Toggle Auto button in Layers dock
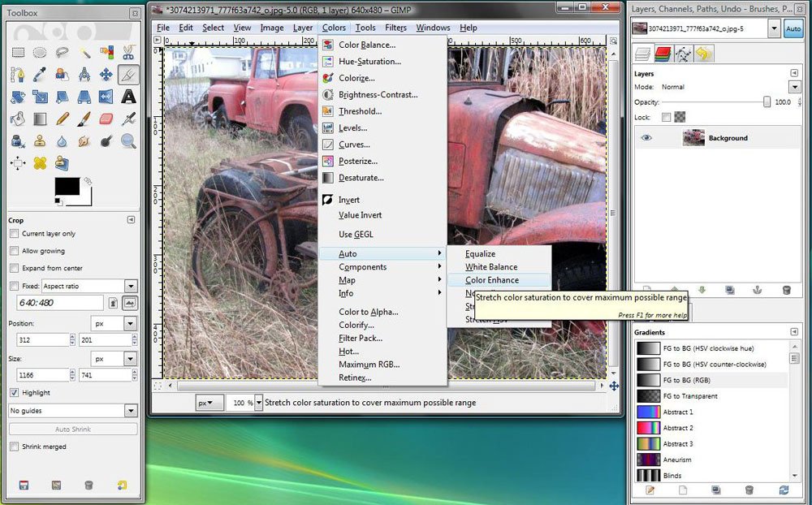Screen dimensions: 812x505 (x=793, y=29)
